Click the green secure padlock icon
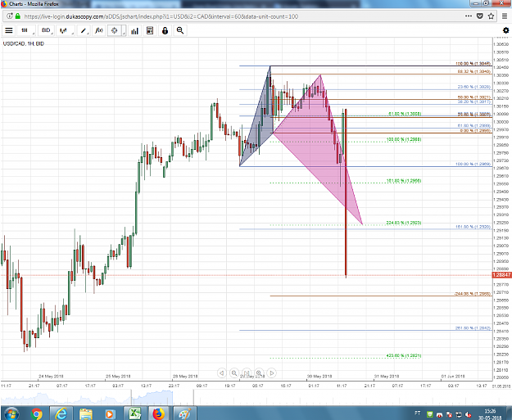The height and width of the screenshot is (420, 512). point(18,16)
